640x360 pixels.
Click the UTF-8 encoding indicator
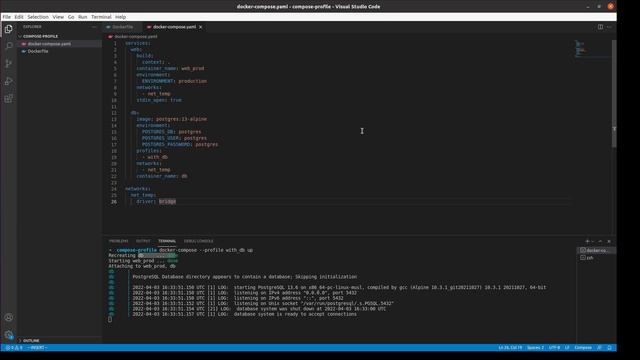[554, 348]
